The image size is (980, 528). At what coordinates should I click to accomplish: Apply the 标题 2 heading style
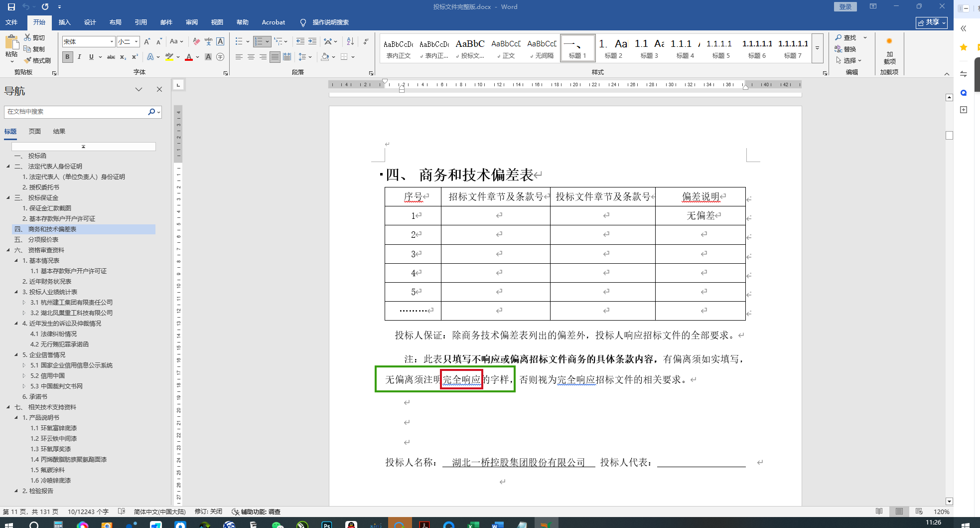613,48
